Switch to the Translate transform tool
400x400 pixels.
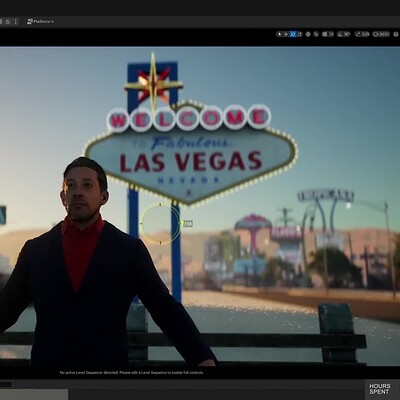pos(286,34)
